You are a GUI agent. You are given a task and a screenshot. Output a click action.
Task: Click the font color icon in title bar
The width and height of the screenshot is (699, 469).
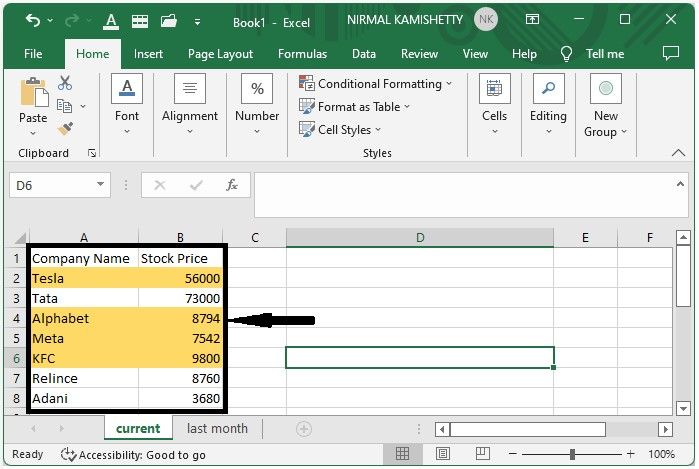[111, 20]
